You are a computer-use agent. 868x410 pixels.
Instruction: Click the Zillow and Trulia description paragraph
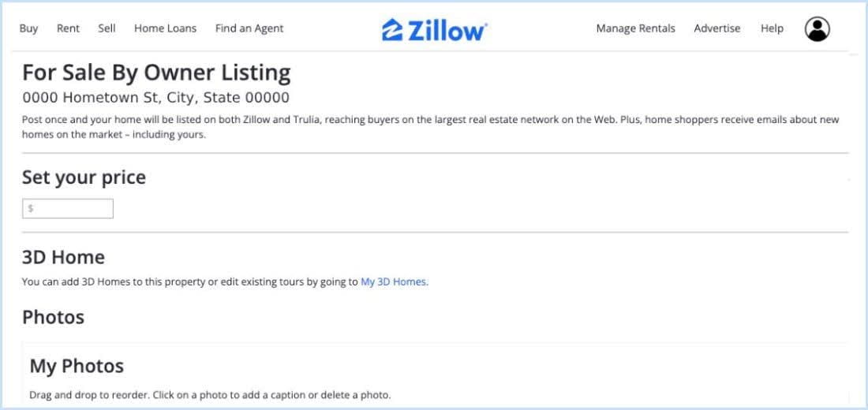(x=430, y=127)
